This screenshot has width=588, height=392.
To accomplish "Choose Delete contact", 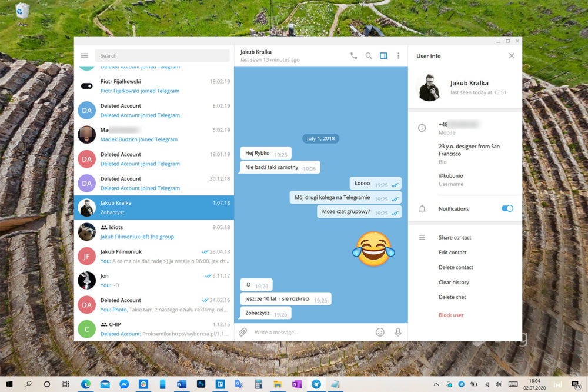I will tap(456, 267).
